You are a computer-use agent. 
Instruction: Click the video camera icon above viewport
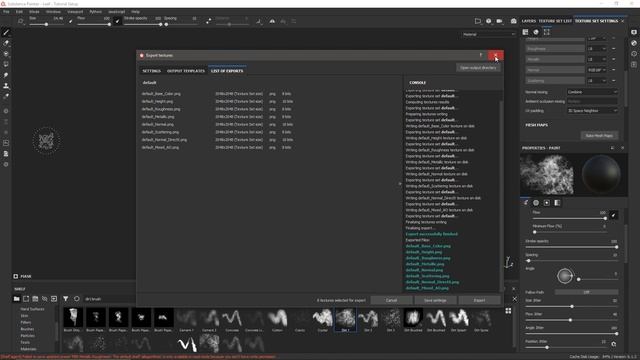click(499, 21)
